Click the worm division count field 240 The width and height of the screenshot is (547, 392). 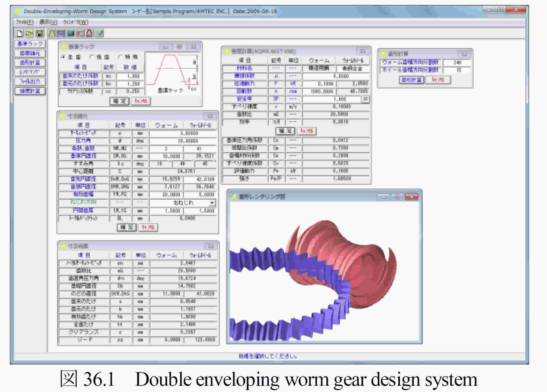[457, 63]
